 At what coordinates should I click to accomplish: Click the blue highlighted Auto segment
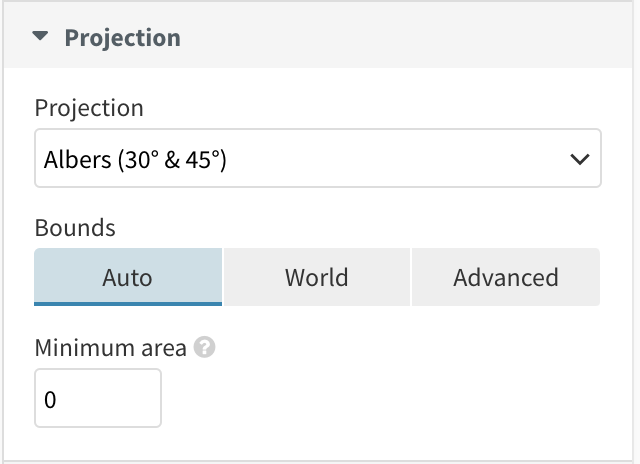click(128, 277)
